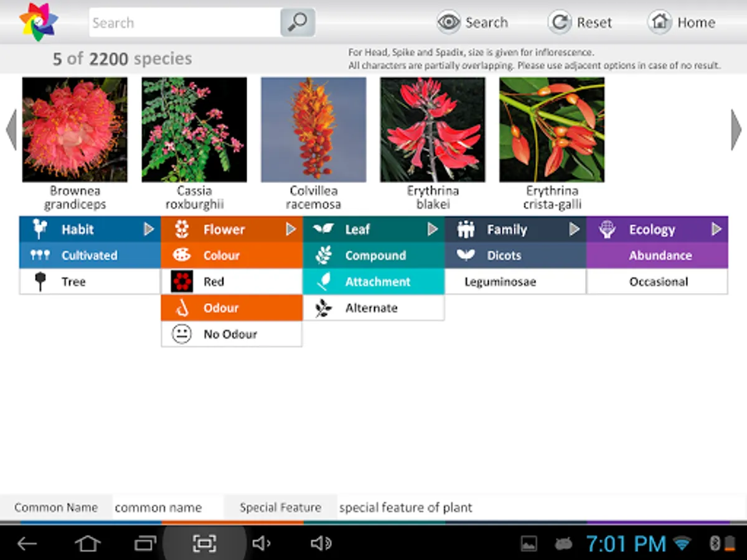Click the Search input field
Image resolution: width=747 pixels, height=560 pixels.
click(185, 22)
